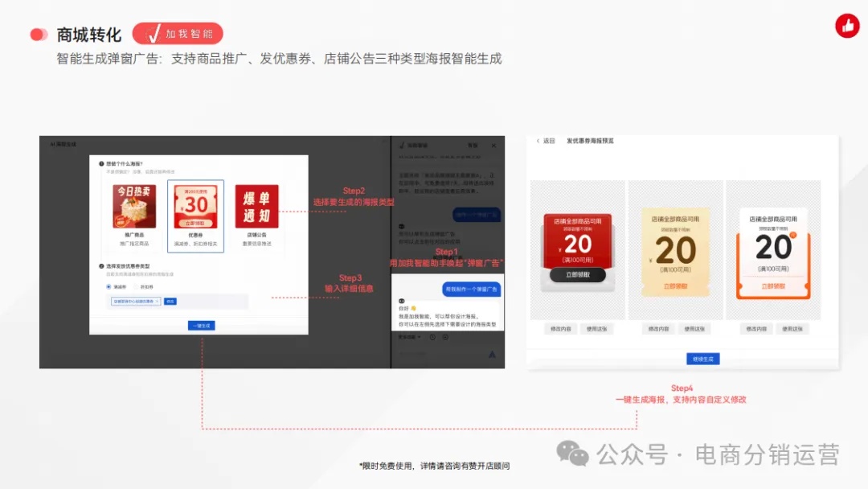This screenshot has height=489, width=868.
Task: Click 使用这张 under the orange-bordered poster
Action: 792,329
